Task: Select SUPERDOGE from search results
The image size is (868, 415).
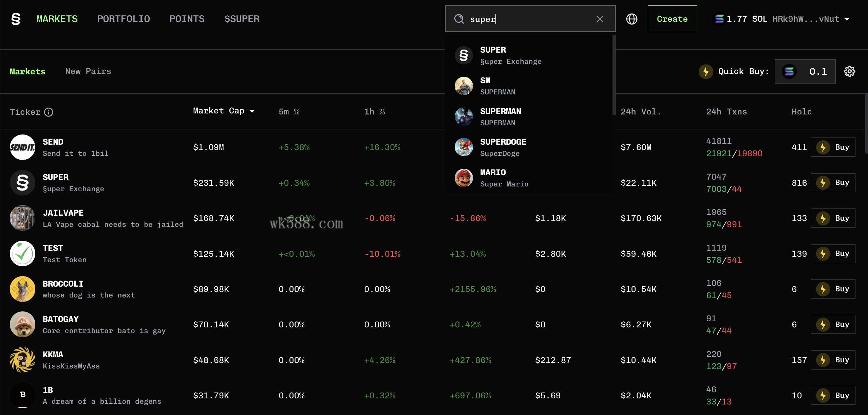Action: [503, 147]
